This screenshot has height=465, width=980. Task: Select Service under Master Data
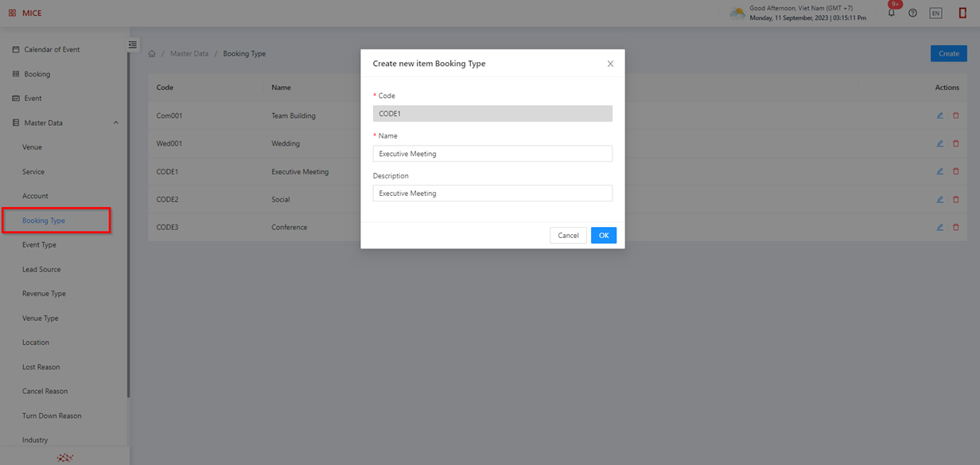pos(33,172)
